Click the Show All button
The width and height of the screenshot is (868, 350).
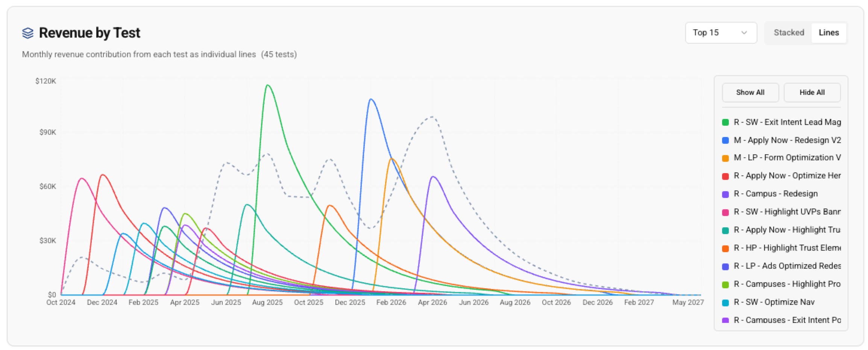(750, 93)
